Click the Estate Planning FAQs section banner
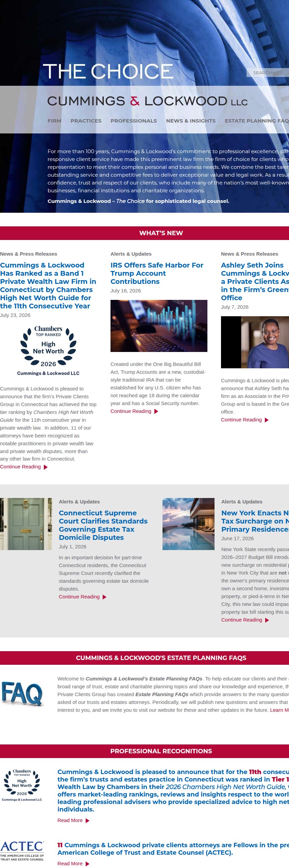The image size is (289, 868). coord(144,658)
